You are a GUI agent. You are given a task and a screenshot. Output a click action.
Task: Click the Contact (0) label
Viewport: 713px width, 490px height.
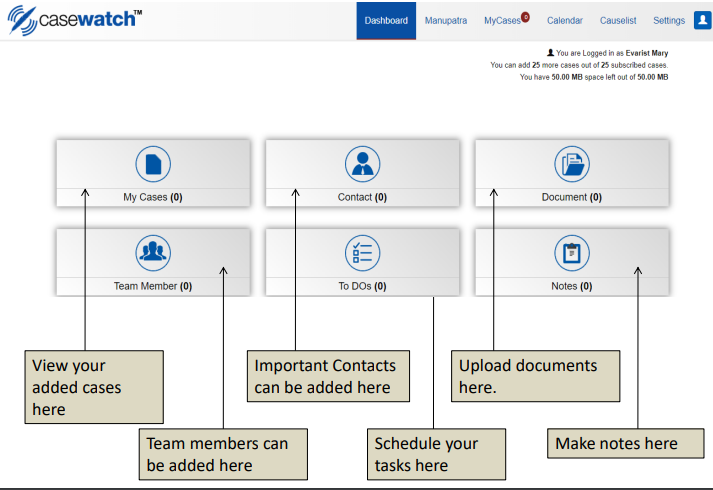362,197
